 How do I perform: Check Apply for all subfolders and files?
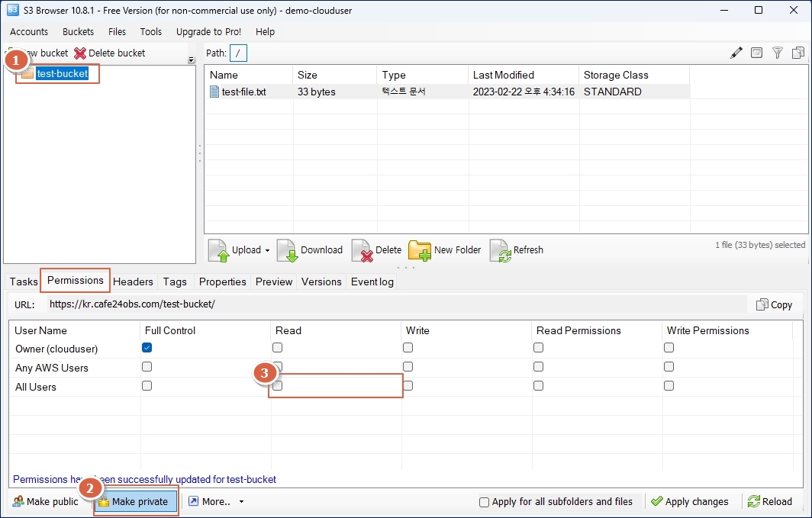coord(484,502)
